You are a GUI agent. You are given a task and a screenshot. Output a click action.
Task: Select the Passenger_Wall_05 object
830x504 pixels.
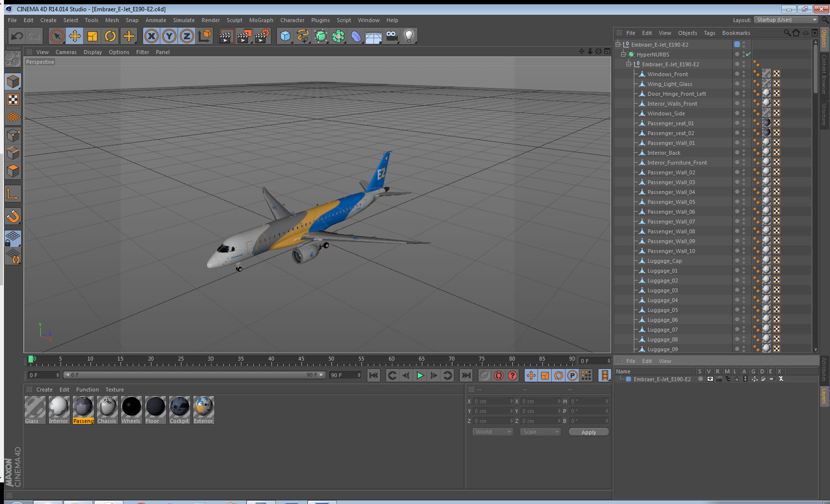(x=671, y=202)
